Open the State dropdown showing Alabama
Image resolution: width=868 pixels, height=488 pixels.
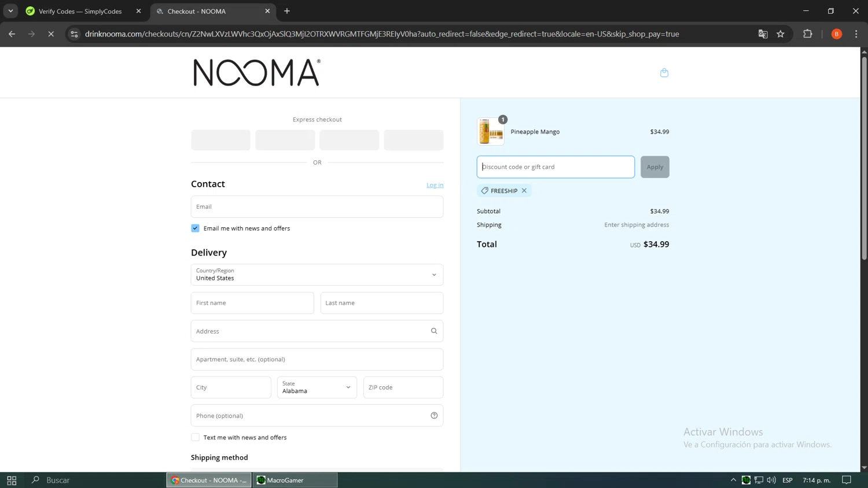coord(317,387)
